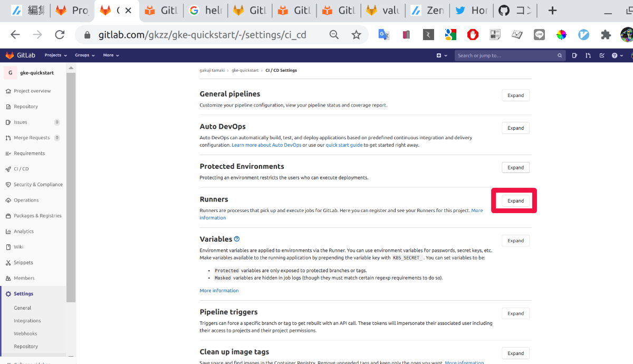Switch to the Google 'hel' browser tab

(x=205, y=11)
